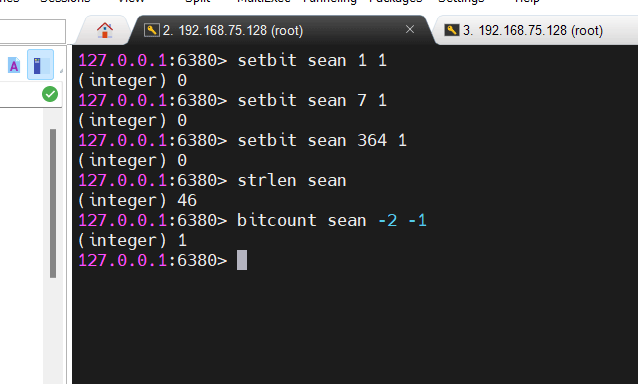Click the green checkmark icon in sidebar
The image size is (638, 384).
point(50,94)
